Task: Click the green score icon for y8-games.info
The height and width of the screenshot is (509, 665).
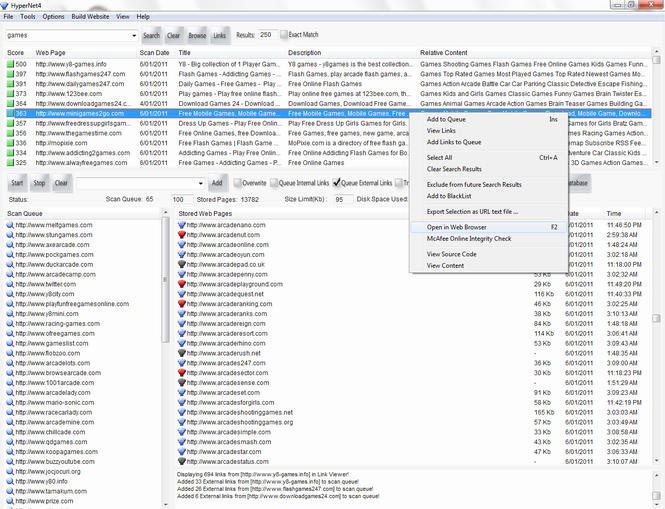Action: pos(10,64)
